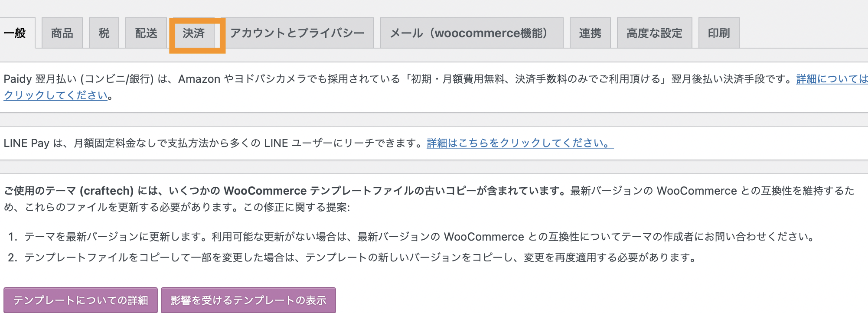Open the 商品 settings tab

pyautogui.click(x=62, y=33)
